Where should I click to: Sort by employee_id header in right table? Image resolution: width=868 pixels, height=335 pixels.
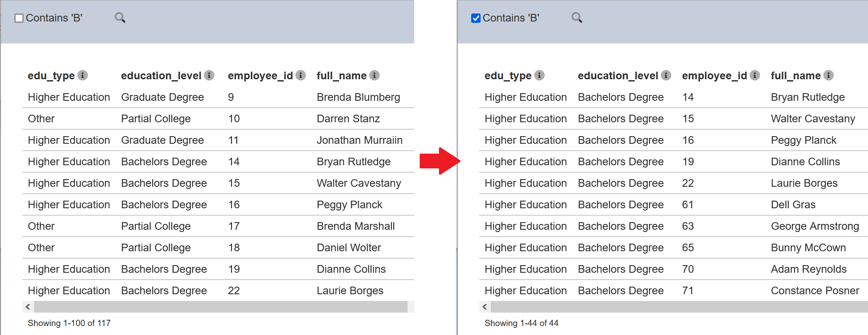click(714, 76)
